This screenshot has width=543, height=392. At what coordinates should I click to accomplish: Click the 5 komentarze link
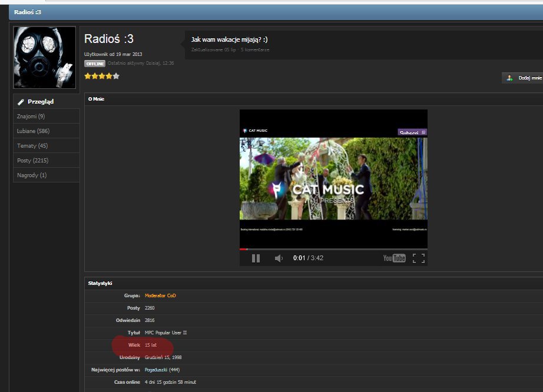[255, 49]
